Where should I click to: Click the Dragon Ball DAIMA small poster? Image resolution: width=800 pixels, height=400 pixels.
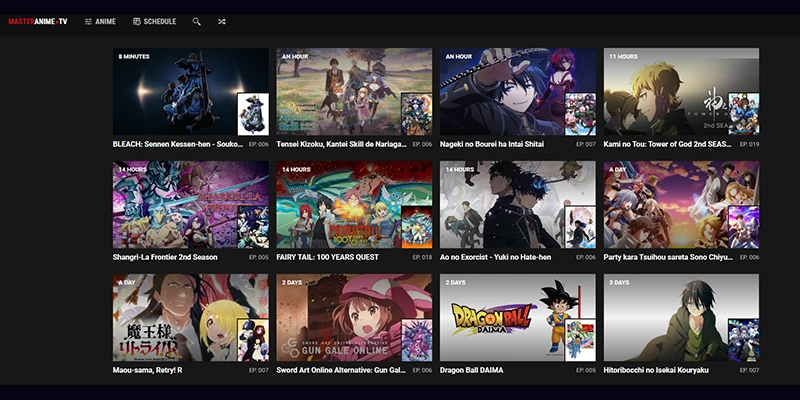point(580,340)
